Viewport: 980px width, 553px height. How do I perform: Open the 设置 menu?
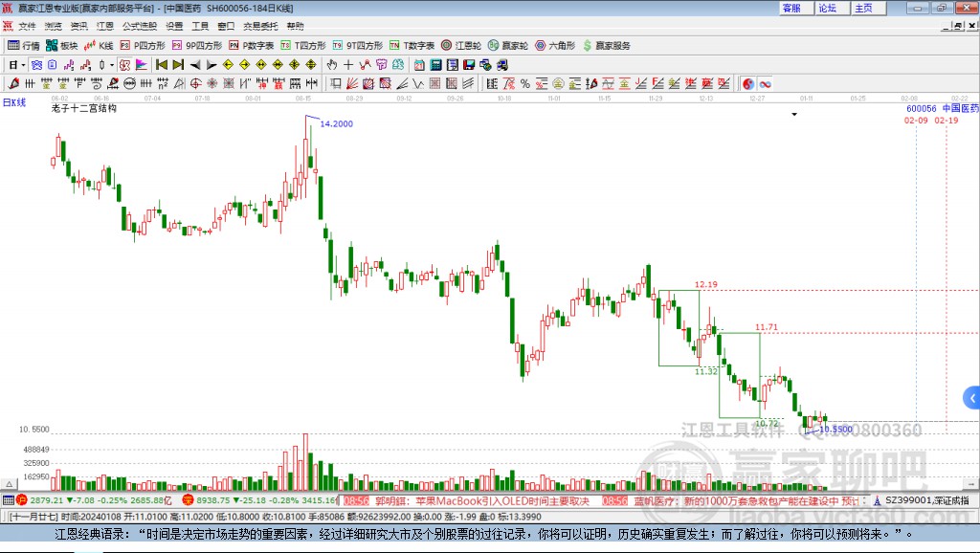[174, 26]
